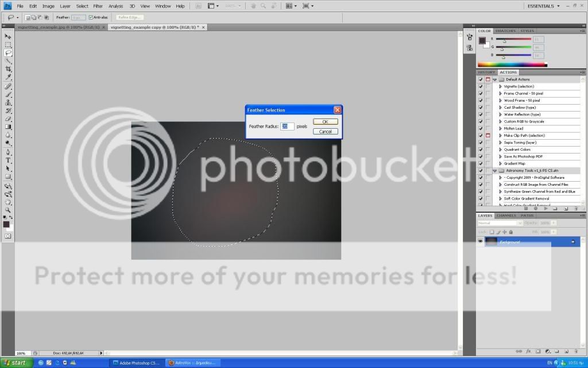Open the Filter menu
The height and width of the screenshot is (368, 588).
[x=98, y=6]
